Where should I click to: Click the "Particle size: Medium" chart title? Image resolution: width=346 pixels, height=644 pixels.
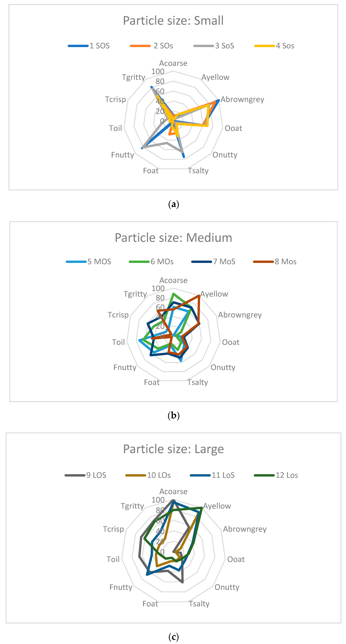173,238
